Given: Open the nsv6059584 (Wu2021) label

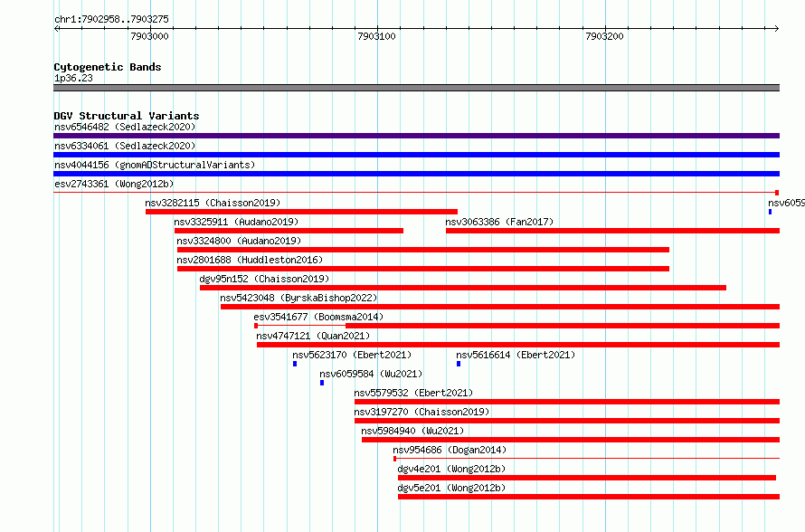Looking at the screenshot, I should (371, 374).
